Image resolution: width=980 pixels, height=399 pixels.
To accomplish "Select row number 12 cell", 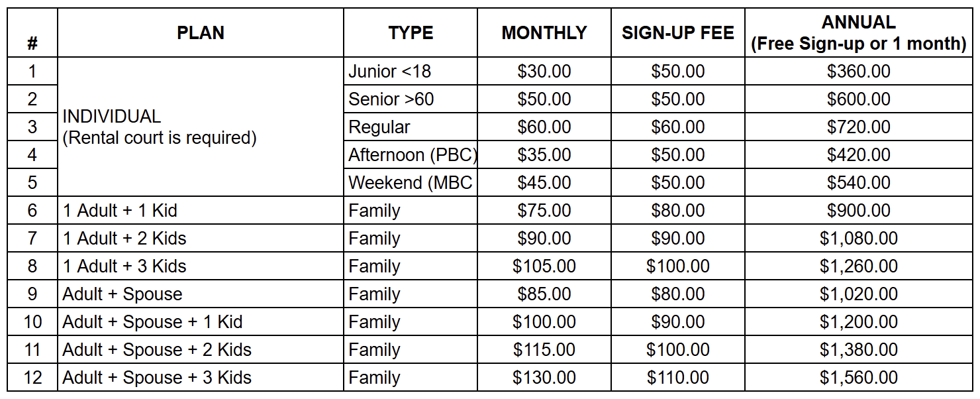I will tap(32, 378).
